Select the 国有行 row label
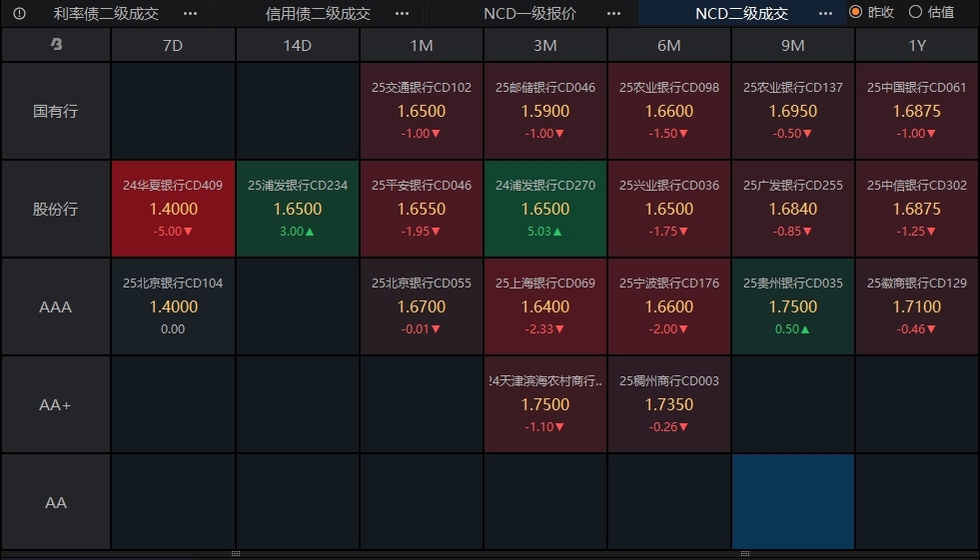 [x=56, y=111]
